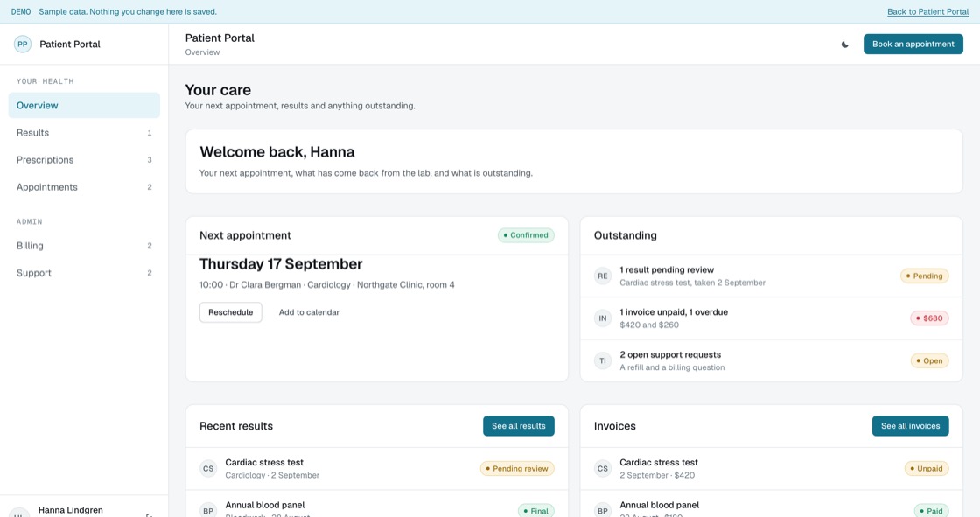Click the Prescriptions count badge '3'
The height and width of the screenshot is (517, 980).
[150, 160]
